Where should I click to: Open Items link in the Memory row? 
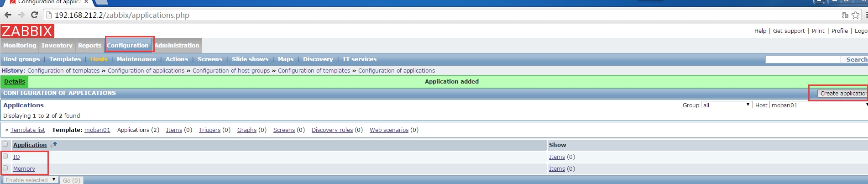[557, 168]
